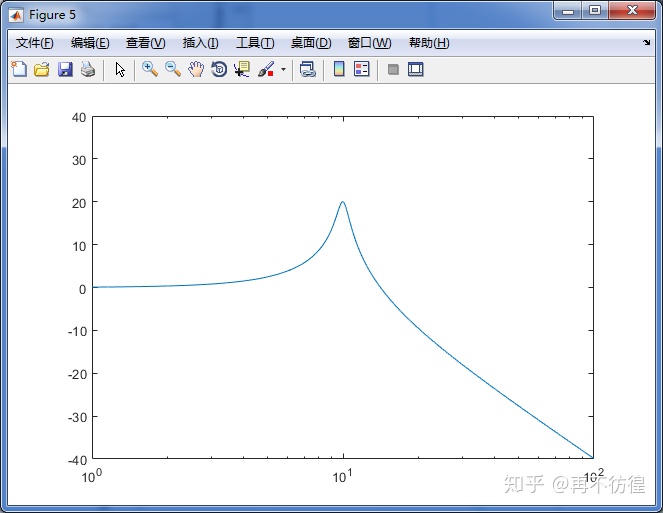This screenshot has width=663, height=513.
Task: Click the y-axis label -40
Action: (x=77, y=460)
